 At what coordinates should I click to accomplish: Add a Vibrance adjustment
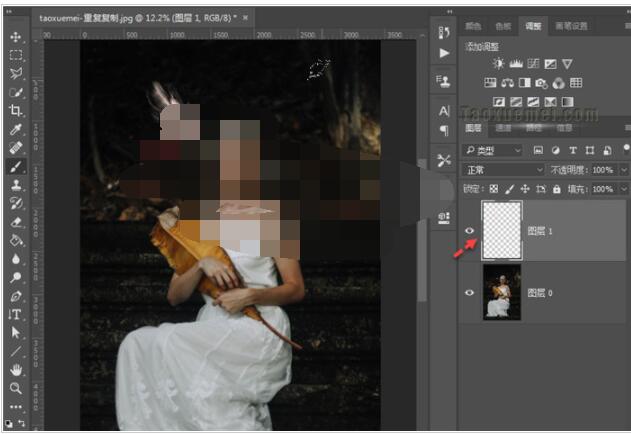click(x=567, y=64)
